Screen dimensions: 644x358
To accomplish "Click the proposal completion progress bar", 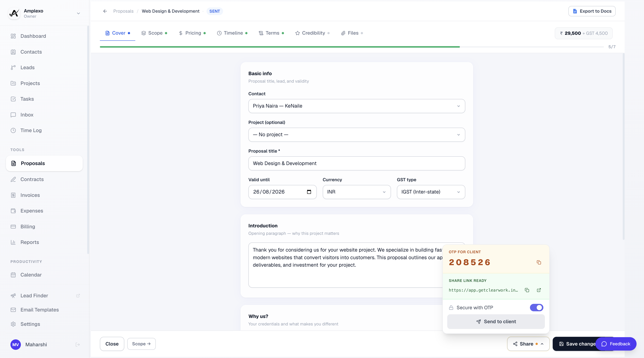I will [x=351, y=47].
